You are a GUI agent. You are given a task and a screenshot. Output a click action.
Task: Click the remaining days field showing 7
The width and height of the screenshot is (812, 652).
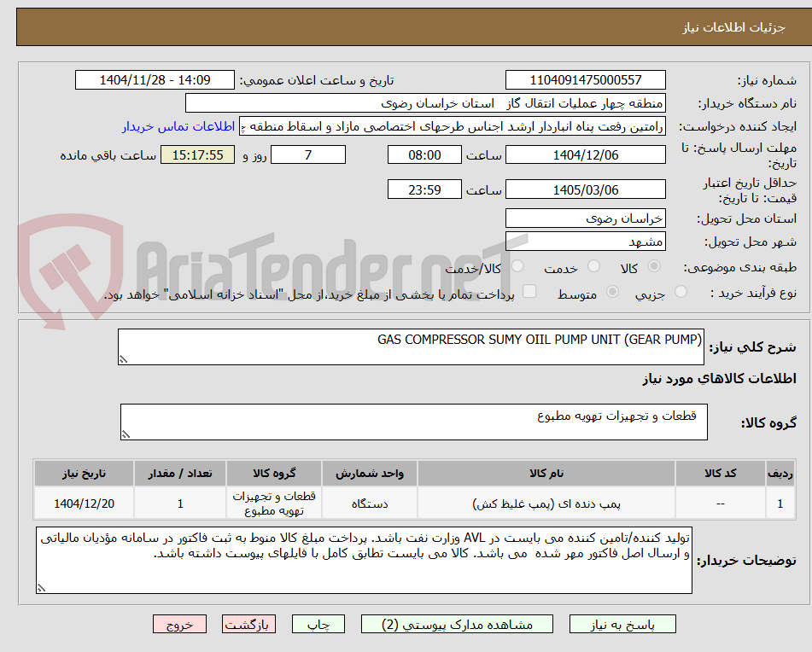(x=308, y=154)
